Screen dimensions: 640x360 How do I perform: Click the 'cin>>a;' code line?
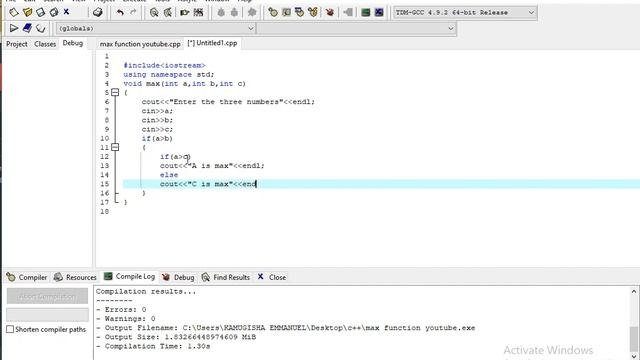(x=157, y=111)
